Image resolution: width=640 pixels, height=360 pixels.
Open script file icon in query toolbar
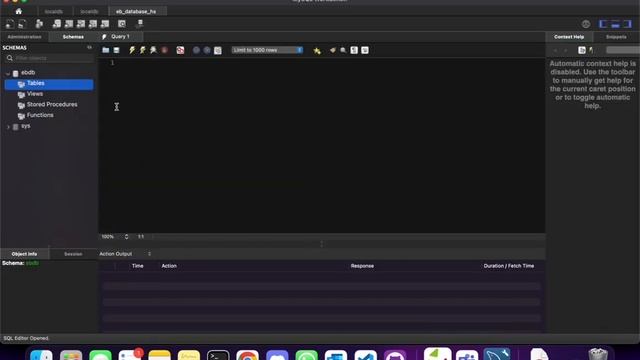(106, 50)
